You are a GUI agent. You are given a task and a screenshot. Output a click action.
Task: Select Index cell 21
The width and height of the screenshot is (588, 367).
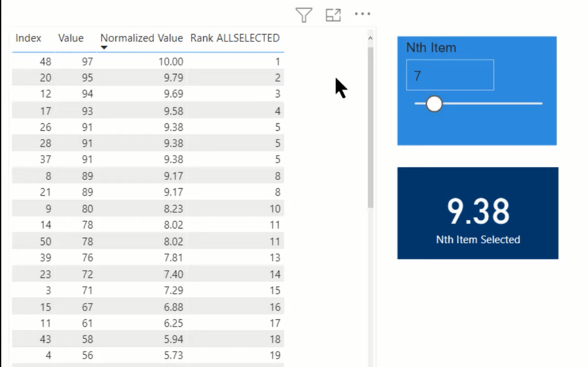[45, 192]
